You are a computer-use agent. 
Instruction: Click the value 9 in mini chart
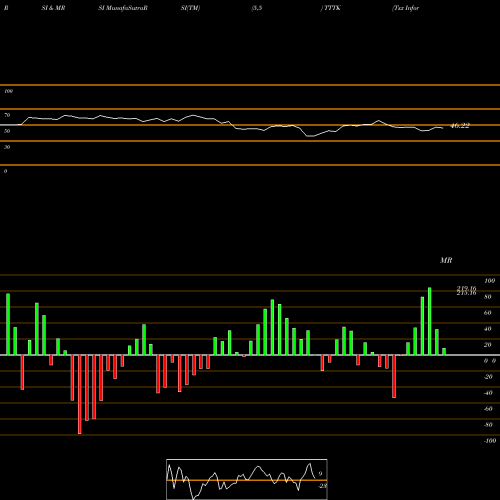[320, 474]
